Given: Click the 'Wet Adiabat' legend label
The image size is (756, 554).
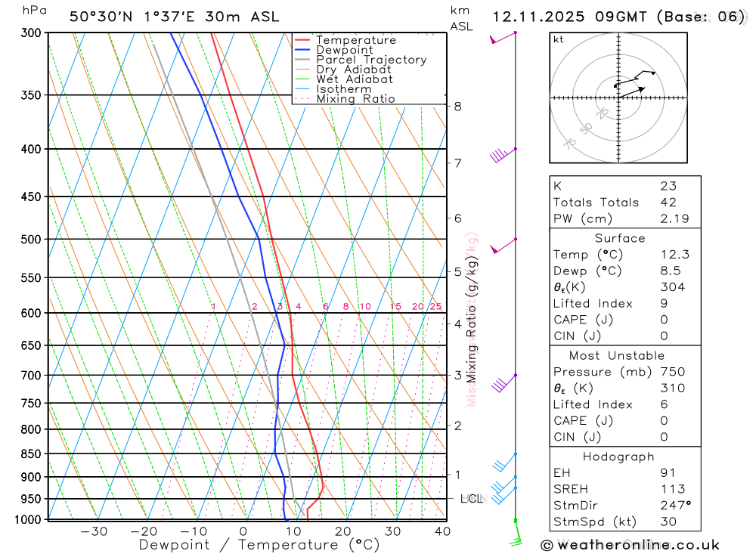Looking at the screenshot, I should click(x=355, y=79).
